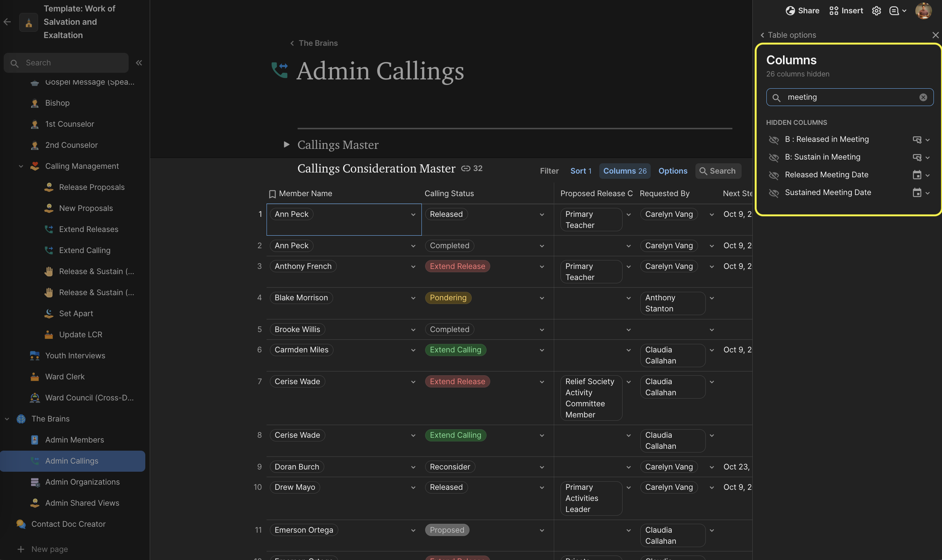Show the B : Released in Meeting column

point(774,140)
